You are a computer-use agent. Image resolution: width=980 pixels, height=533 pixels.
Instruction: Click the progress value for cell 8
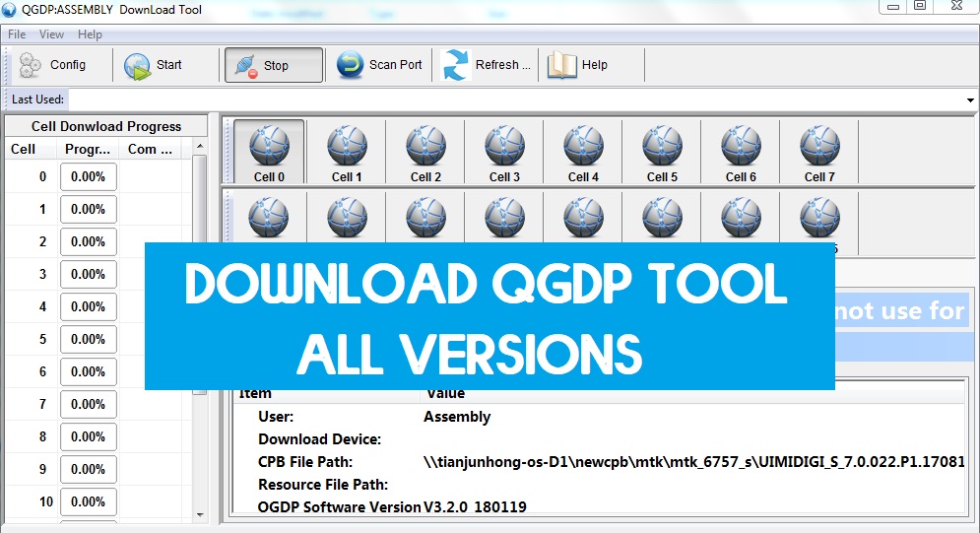pos(88,436)
